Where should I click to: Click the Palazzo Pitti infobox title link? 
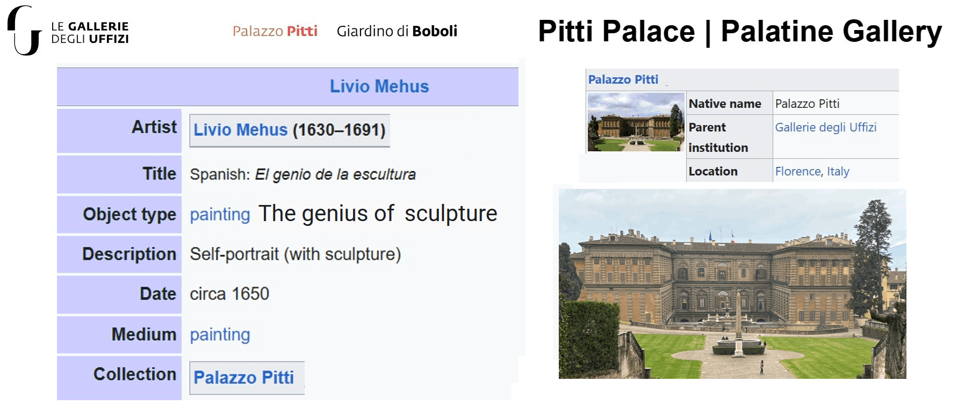623,80
